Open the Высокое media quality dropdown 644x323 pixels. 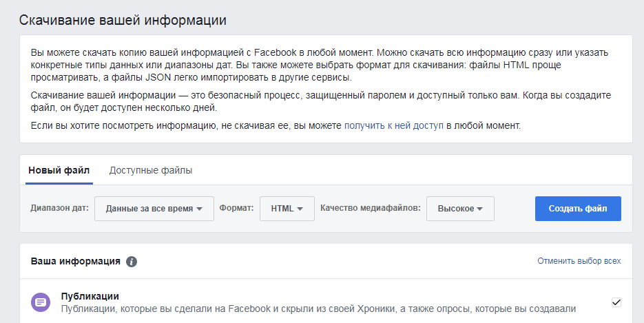[460, 209]
